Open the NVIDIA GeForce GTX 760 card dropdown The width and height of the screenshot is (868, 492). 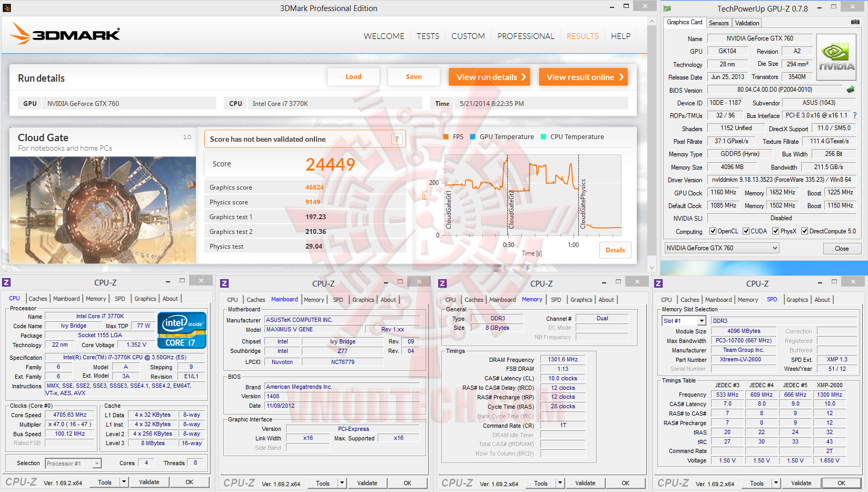coord(722,248)
